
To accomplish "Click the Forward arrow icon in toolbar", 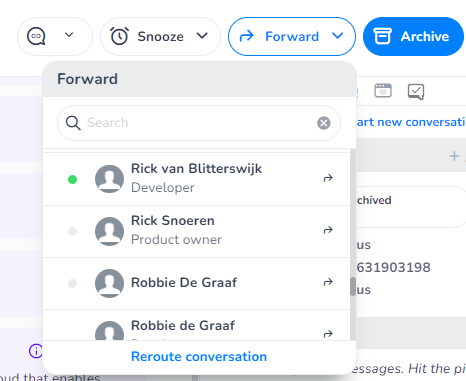I will pos(247,36).
